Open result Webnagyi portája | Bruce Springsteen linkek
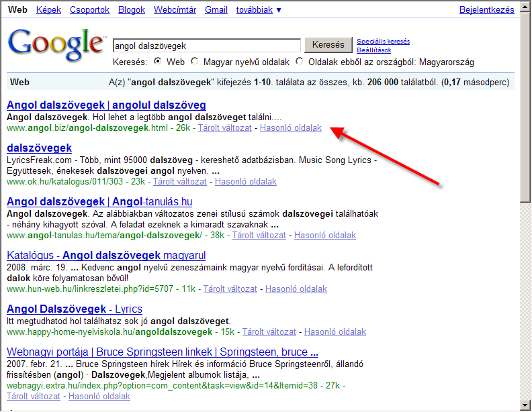 click(163, 352)
